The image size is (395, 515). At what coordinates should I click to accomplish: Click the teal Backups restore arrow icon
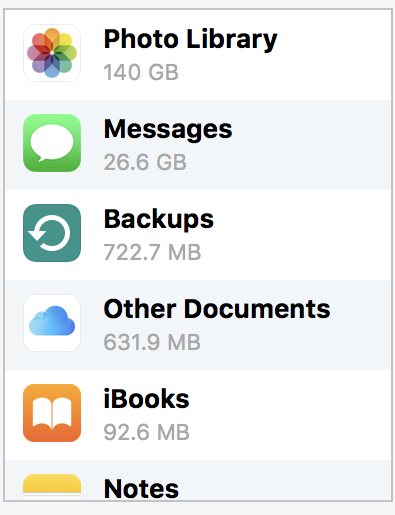tap(52, 233)
